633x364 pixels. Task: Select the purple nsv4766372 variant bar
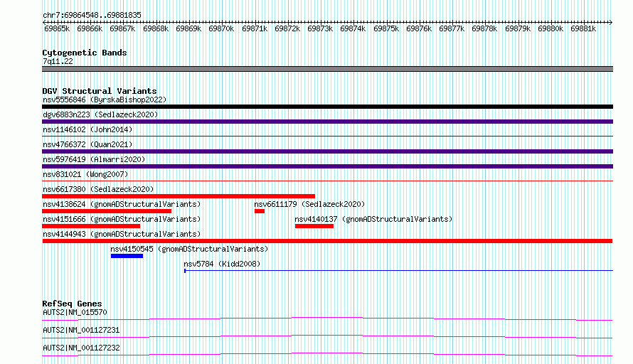tap(327, 151)
